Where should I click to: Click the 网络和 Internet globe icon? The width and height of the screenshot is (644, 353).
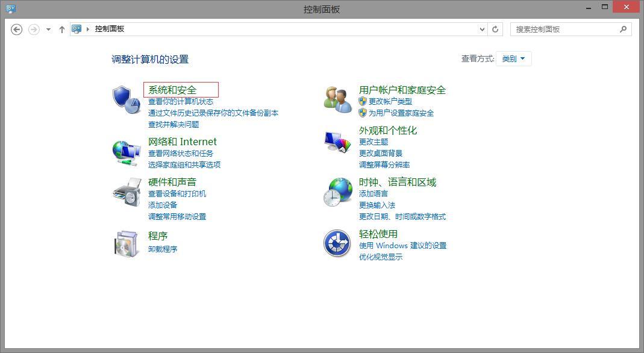click(x=126, y=150)
